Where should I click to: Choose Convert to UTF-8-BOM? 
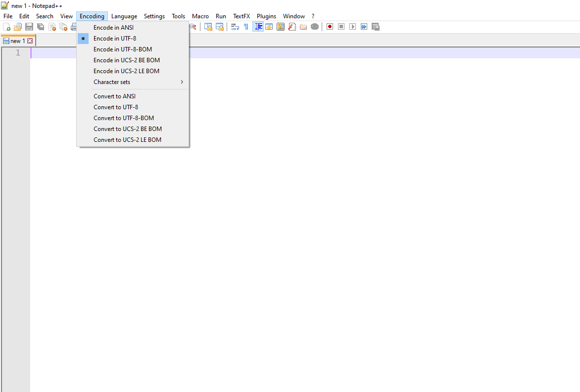point(133,118)
